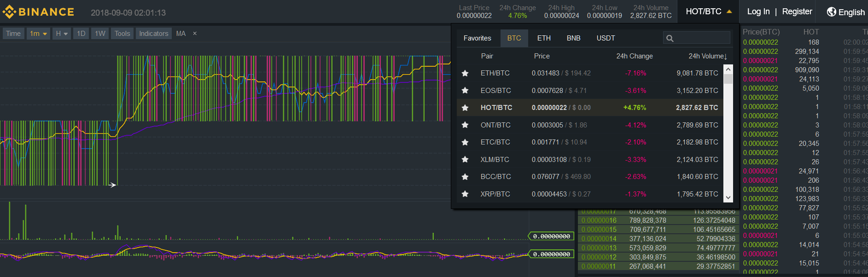Sort by the Price column header
868x277 pixels.
[x=542, y=56]
